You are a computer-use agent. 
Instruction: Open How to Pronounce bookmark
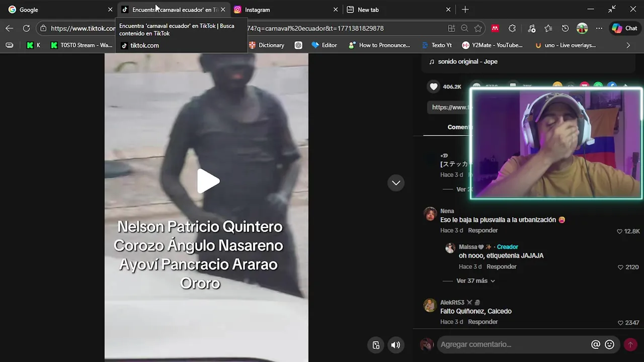pyautogui.click(x=379, y=45)
